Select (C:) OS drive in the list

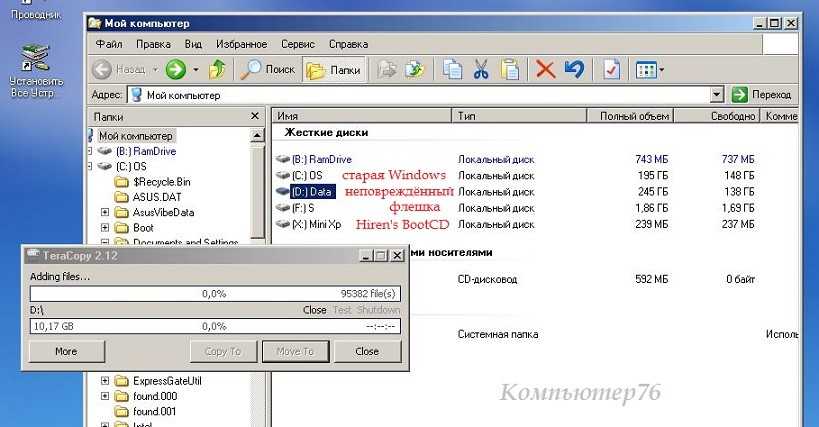tap(307, 175)
